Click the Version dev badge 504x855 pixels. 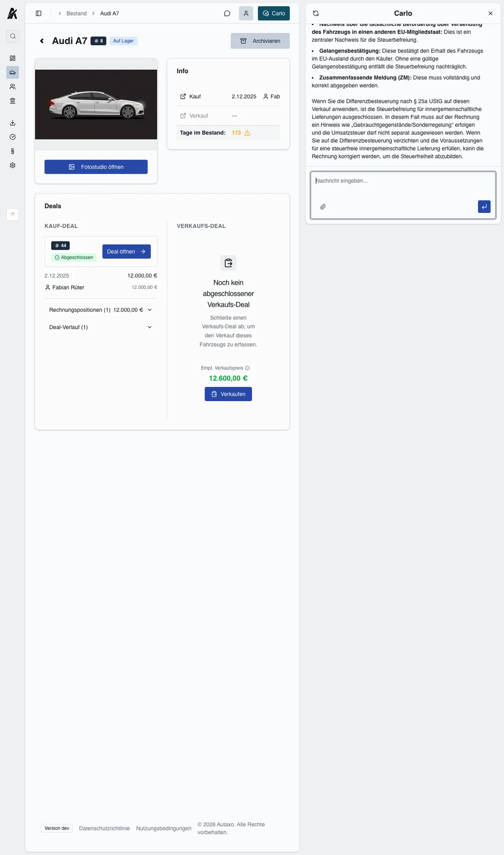coord(57,829)
